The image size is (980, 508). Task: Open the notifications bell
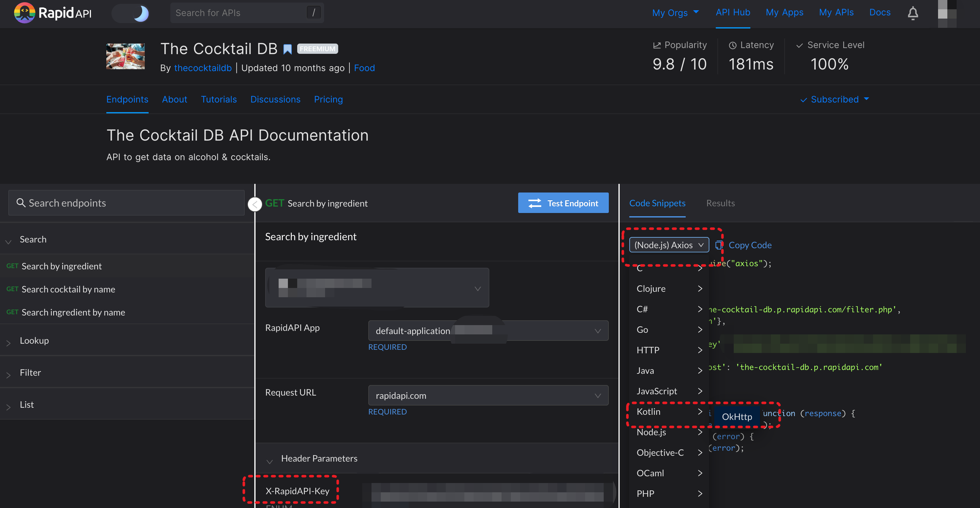pos(913,13)
